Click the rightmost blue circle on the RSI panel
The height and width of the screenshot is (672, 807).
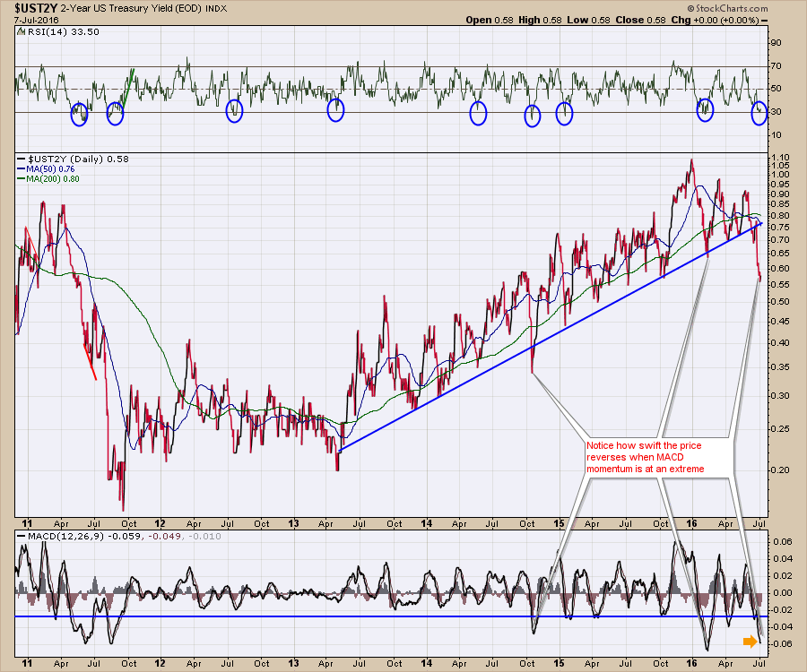[x=759, y=113]
